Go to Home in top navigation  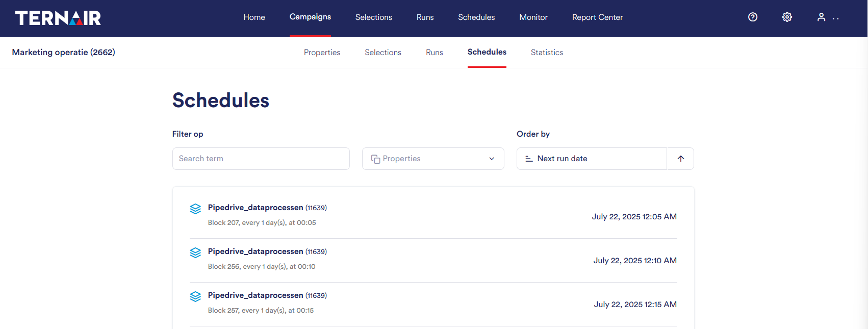(x=254, y=17)
